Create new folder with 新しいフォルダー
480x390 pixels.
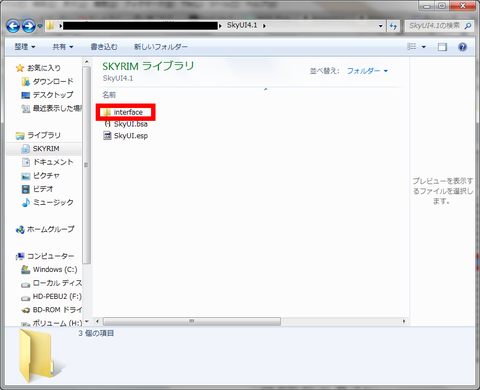click(x=161, y=47)
